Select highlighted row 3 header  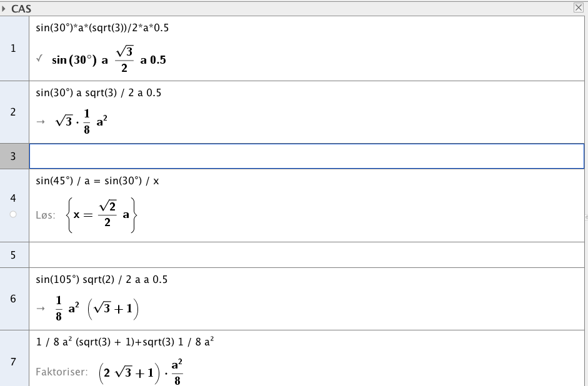[13, 156]
